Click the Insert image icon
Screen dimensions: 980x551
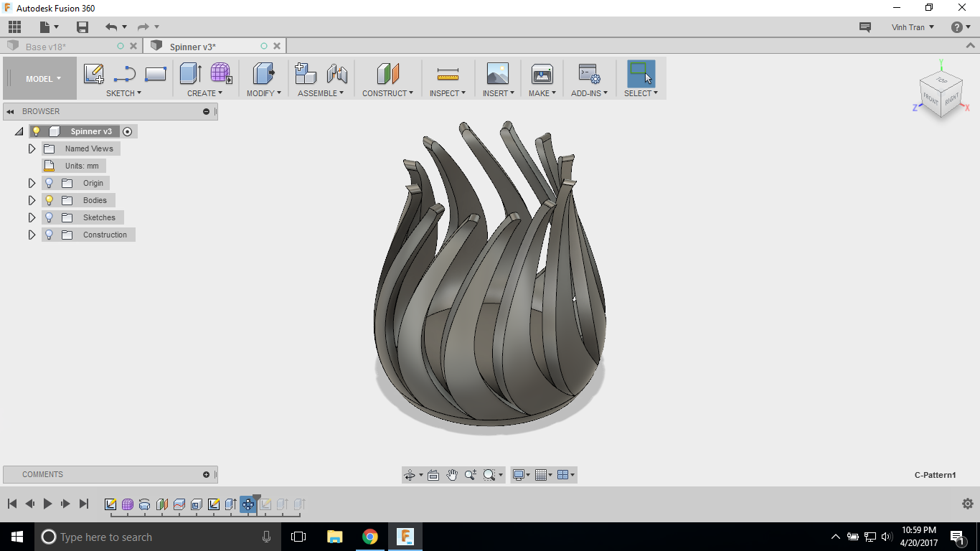point(497,74)
